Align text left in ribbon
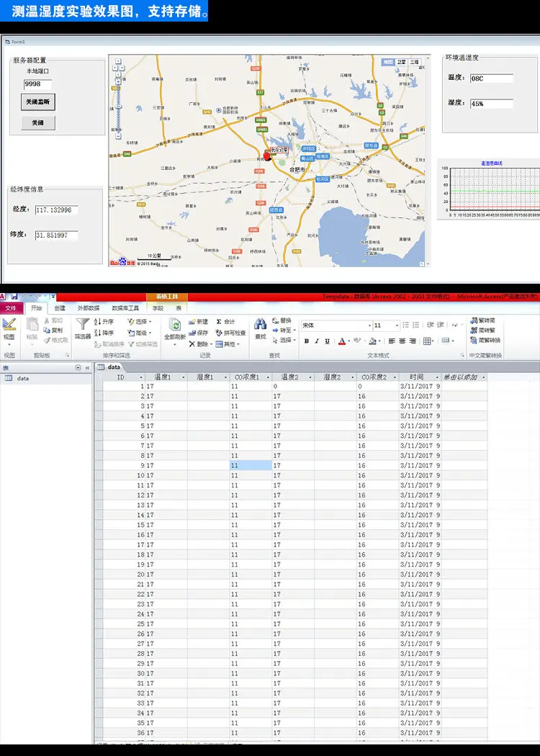540x756 pixels. [392, 341]
